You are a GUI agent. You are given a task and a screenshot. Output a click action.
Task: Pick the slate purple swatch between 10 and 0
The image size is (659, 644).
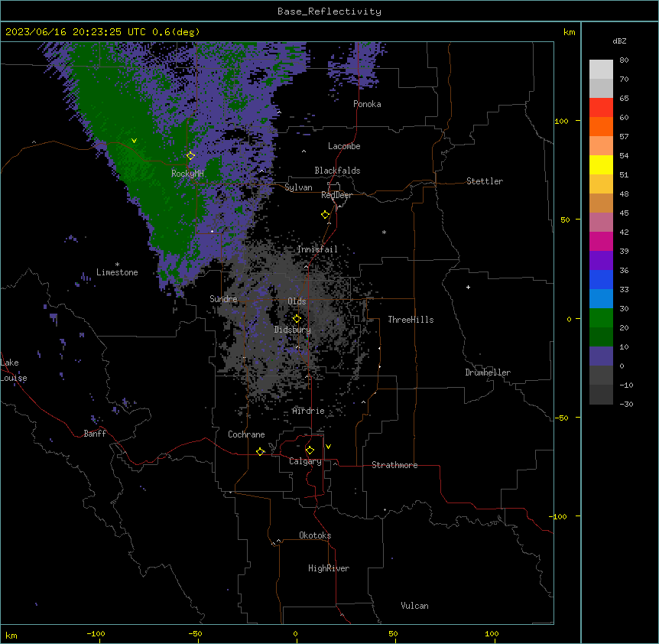click(601, 356)
